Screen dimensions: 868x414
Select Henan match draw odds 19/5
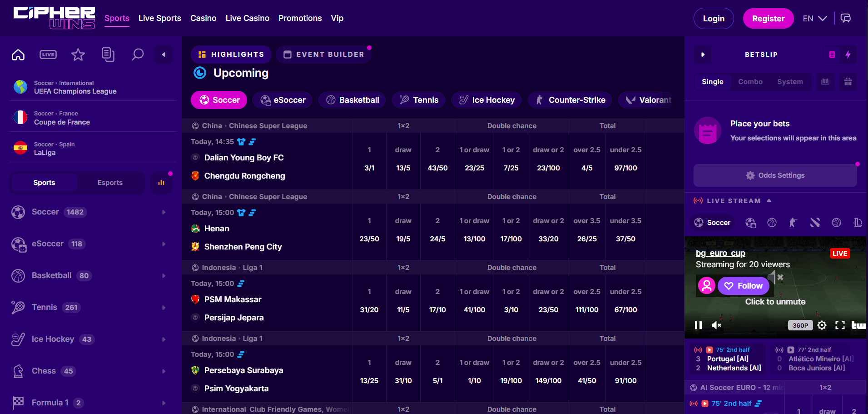[403, 239]
